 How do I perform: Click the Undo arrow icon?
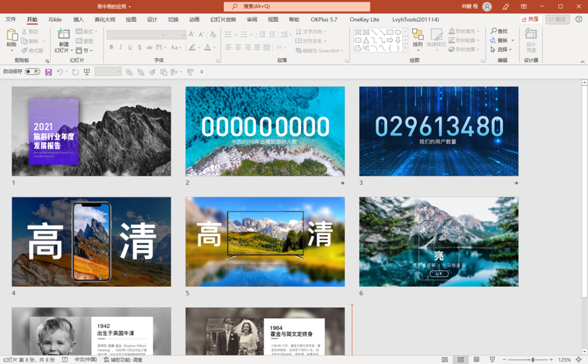[60, 72]
